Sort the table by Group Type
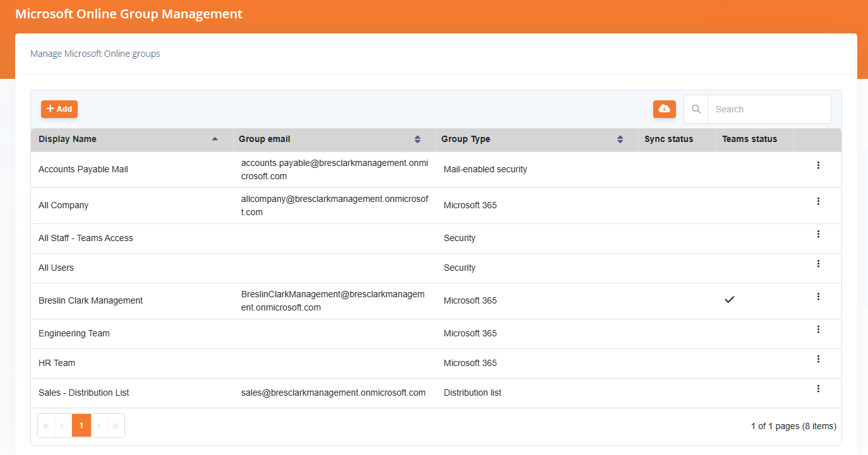Screen dimensions: 868x455 click(x=620, y=139)
